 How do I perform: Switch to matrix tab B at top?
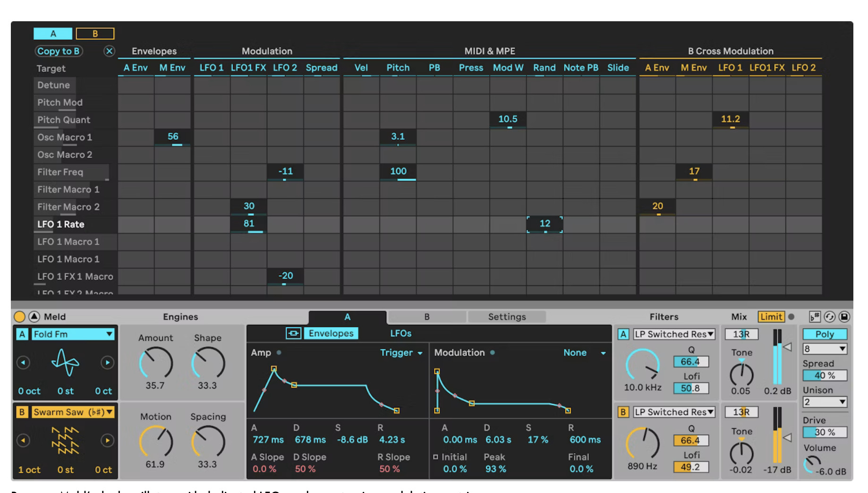[x=95, y=34]
